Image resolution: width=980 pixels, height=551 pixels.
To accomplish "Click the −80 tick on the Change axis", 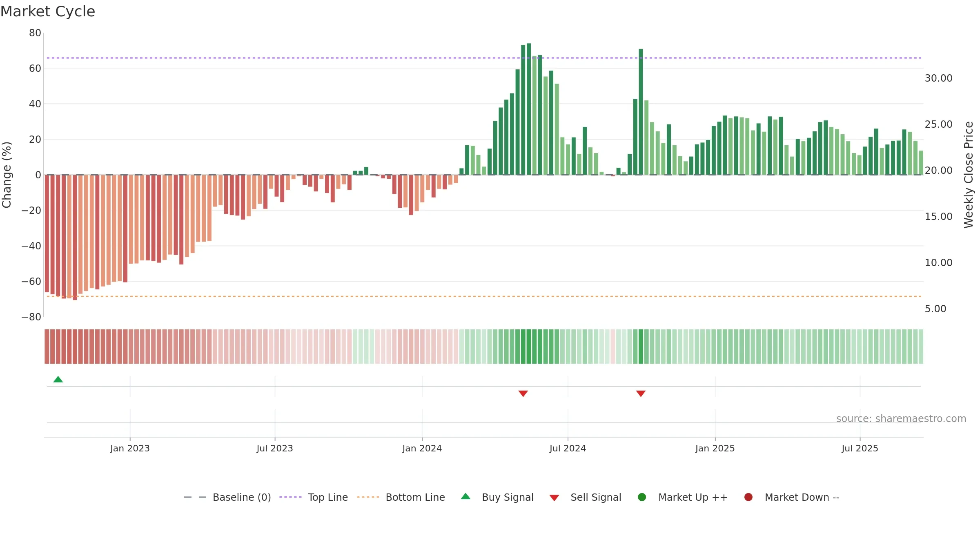I will [31, 317].
